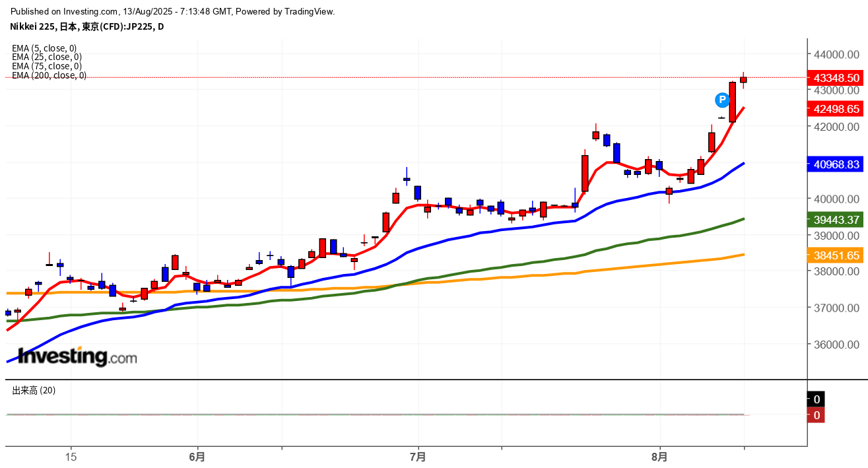Click the 40000.00 price axis label
868x468 pixels.
point(836,199)
